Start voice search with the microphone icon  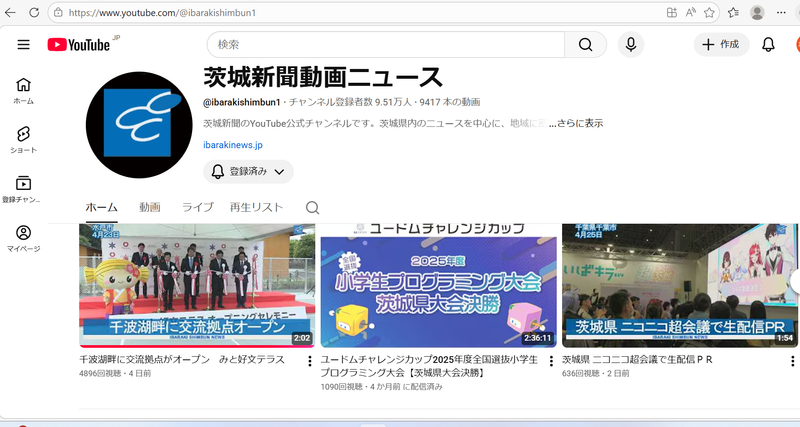coord(631,45)
